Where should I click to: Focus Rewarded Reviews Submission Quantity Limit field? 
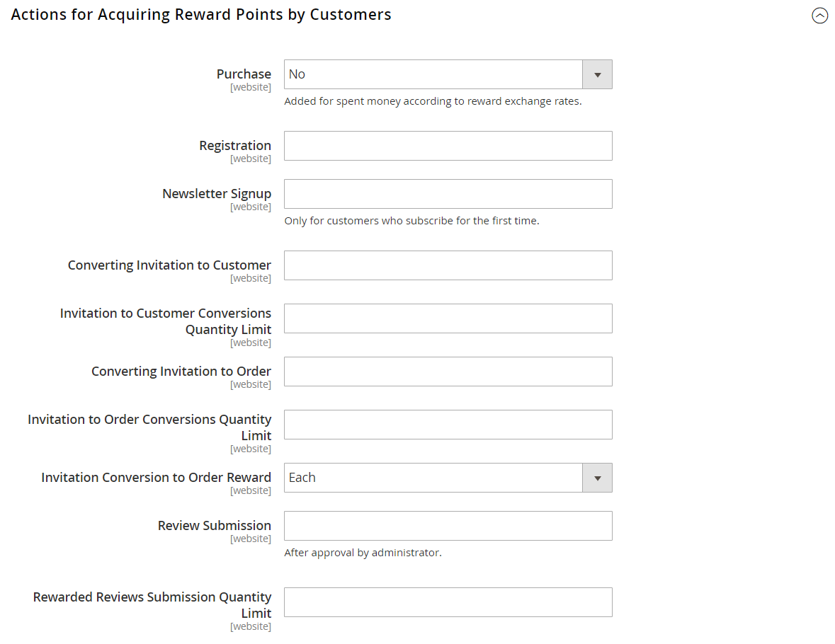click(448, 602)
